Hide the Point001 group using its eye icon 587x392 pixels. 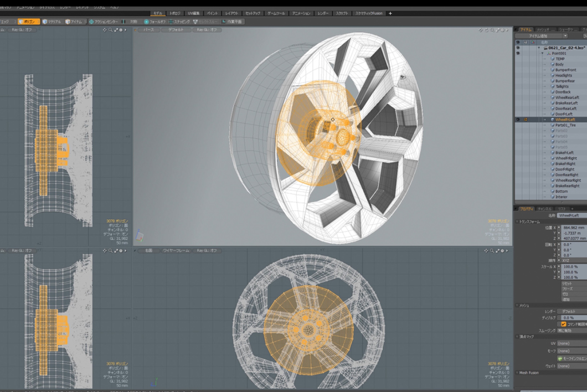(518, 53)
